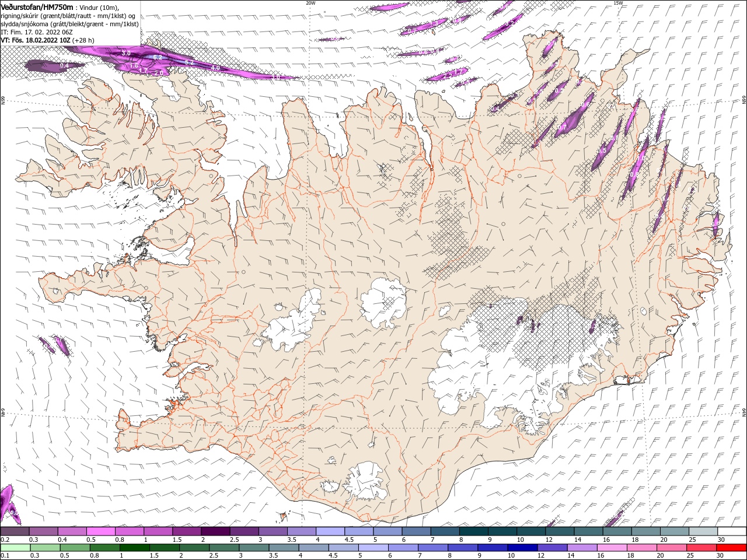The height and width of the screenshot is (560, 747).
Task: Pick the deep blue lower swatch between 10 and 12
Action: (522, 548)
